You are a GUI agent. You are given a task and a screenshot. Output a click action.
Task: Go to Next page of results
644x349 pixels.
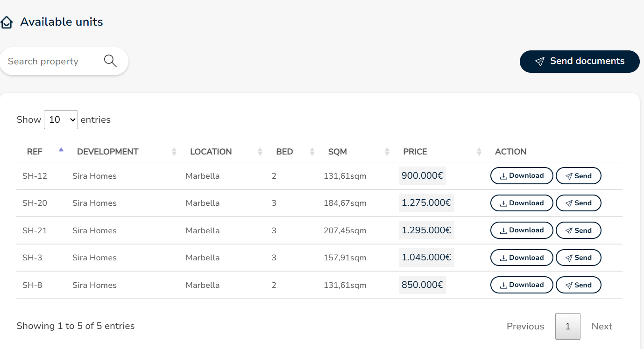point(602,327)
